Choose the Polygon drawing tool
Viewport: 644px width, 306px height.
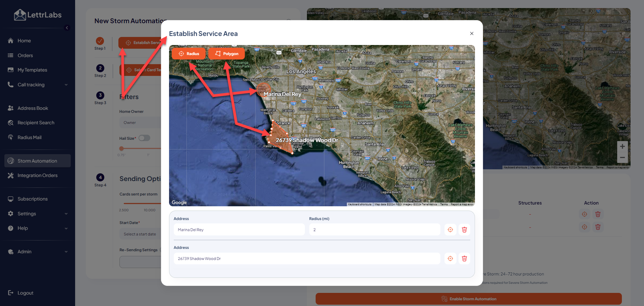(x=227, y=54)
